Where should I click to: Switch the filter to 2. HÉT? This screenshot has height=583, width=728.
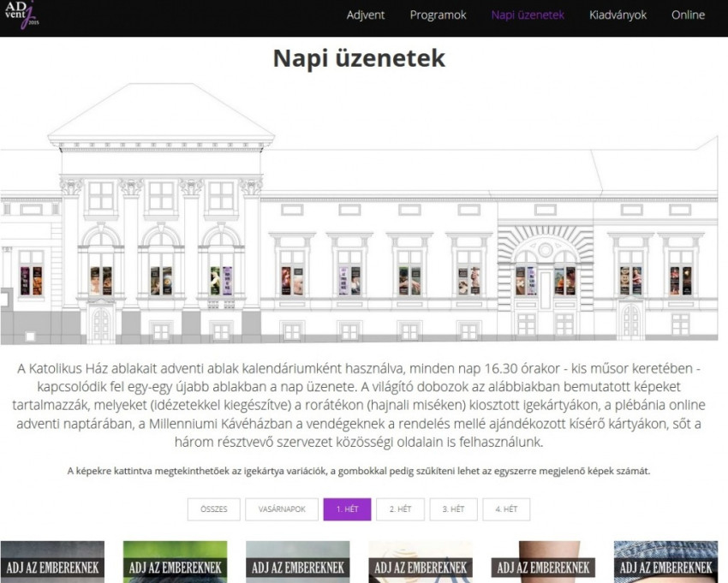[x=400, y=509]
